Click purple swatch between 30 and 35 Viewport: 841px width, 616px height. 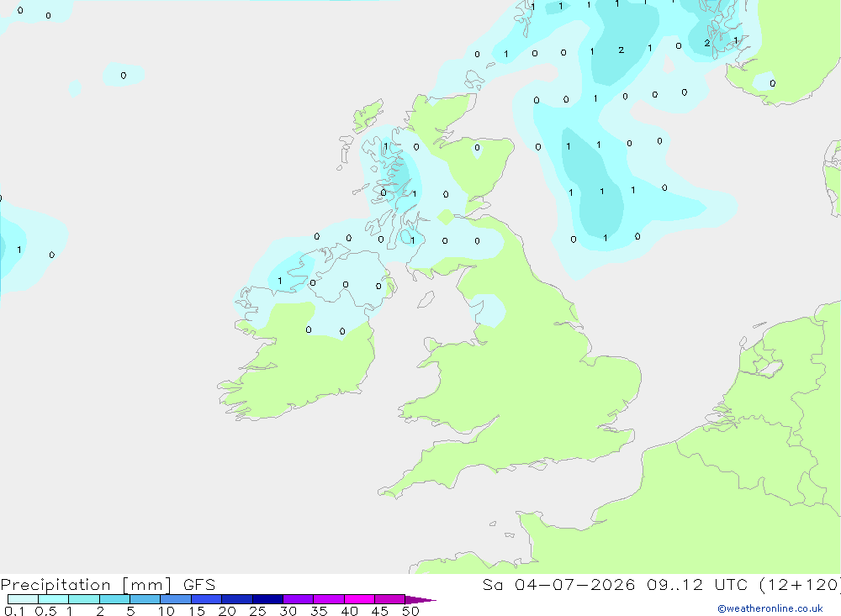coord(299,599)
